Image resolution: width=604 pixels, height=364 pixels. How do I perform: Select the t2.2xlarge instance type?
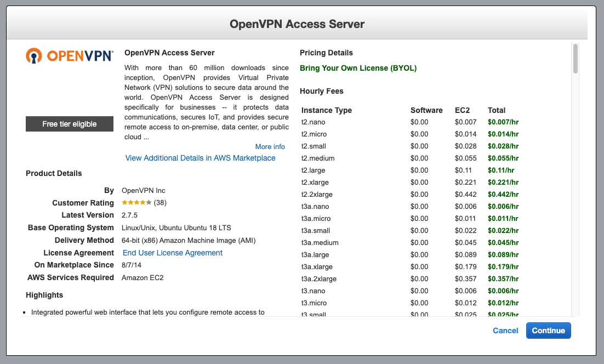[x=317, y=195]
